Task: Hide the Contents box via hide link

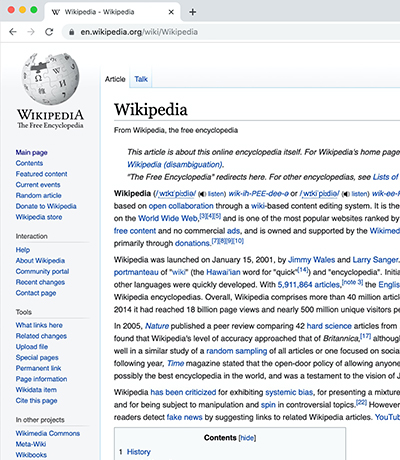Action: point(247,438)
